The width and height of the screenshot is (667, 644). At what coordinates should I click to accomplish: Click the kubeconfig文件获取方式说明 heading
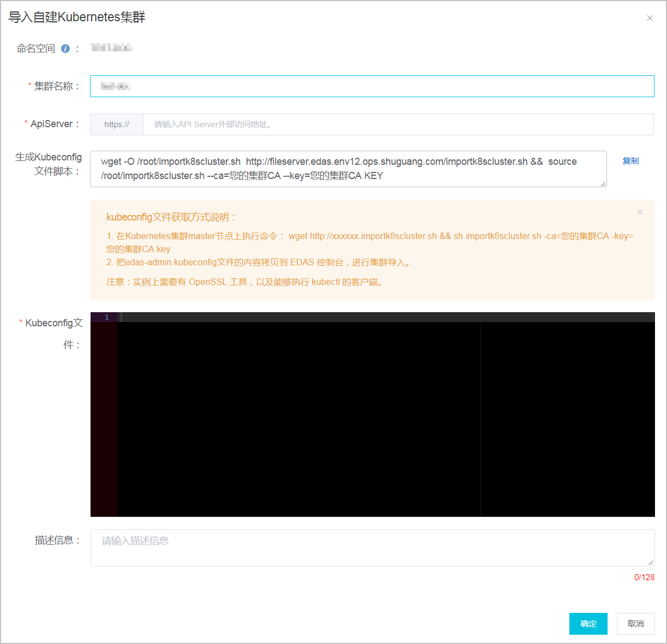(x=171, y=217)
